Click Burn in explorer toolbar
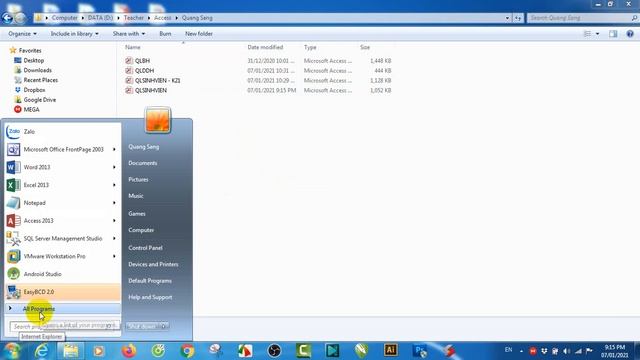Screen dimensions: 640x360 click(x=165, y=34)
